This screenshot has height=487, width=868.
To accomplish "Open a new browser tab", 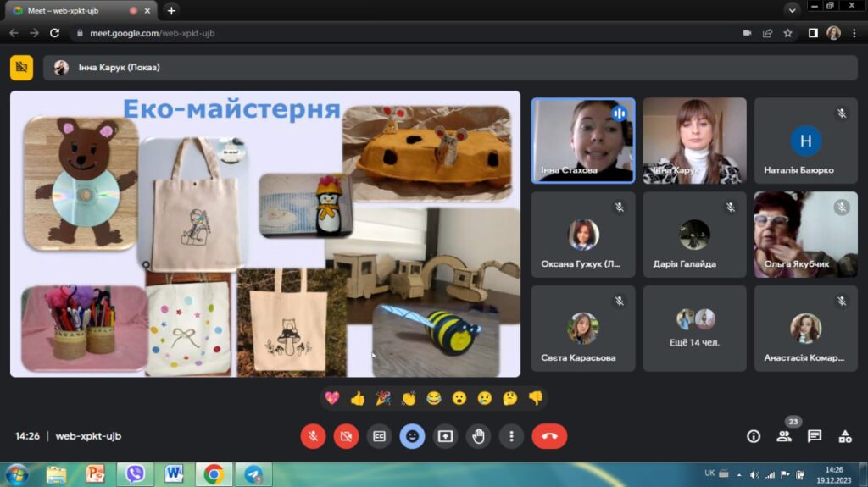I will [171, 10].
